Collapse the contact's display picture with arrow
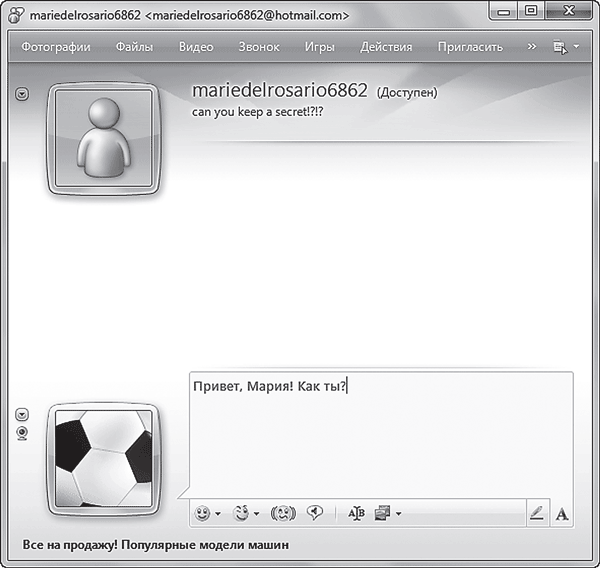The width and height of the screenshot is (600, 568). coord(23,93)
